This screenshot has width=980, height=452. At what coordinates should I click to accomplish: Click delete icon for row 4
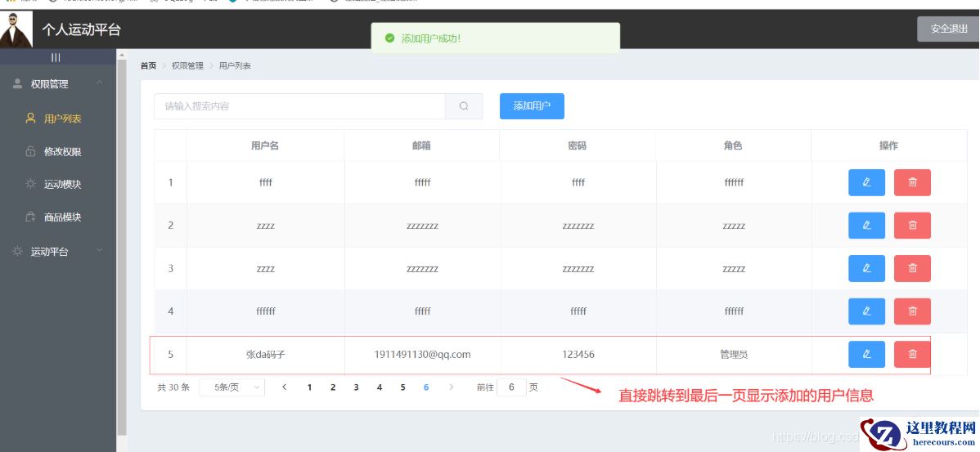pyautogui.click(x=912, y=311)
